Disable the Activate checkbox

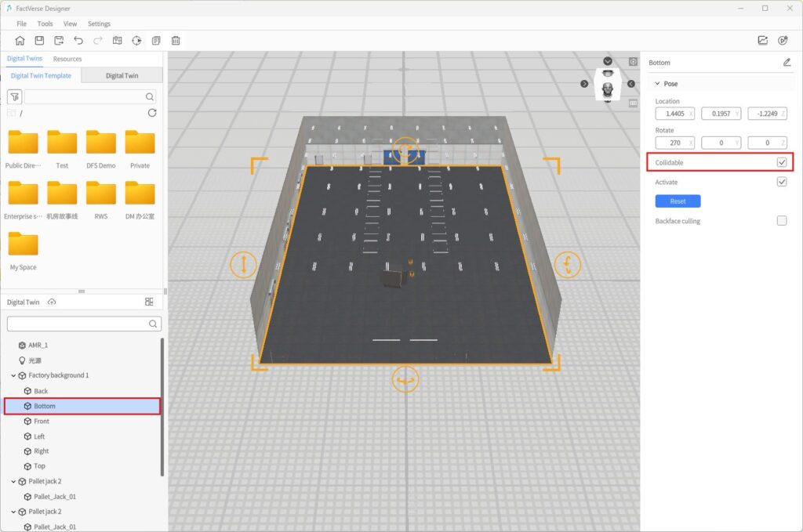(x=782, y=182)
